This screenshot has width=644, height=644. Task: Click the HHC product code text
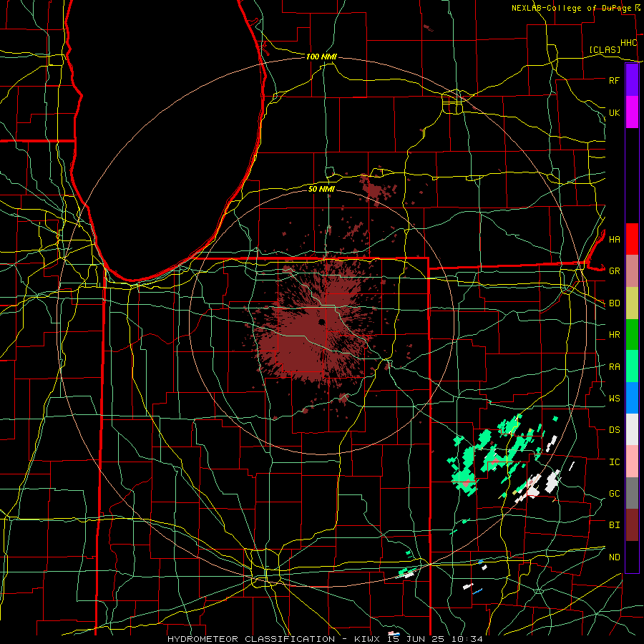click(x=628, y=43)
